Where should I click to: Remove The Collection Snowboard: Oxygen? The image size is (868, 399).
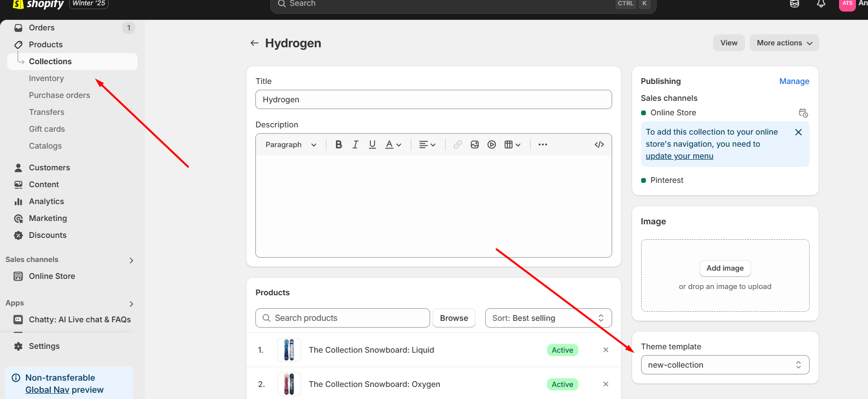(x=606, y=384)
